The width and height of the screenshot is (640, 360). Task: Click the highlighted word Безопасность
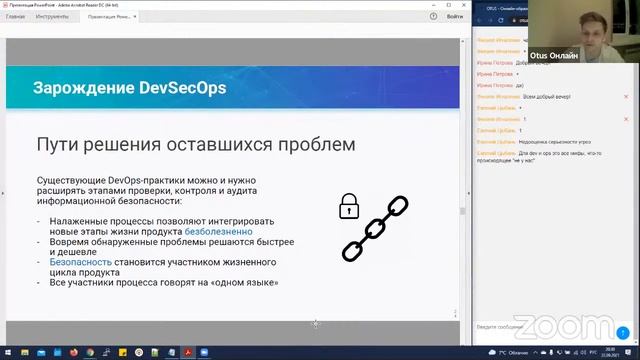coord(80,262)
